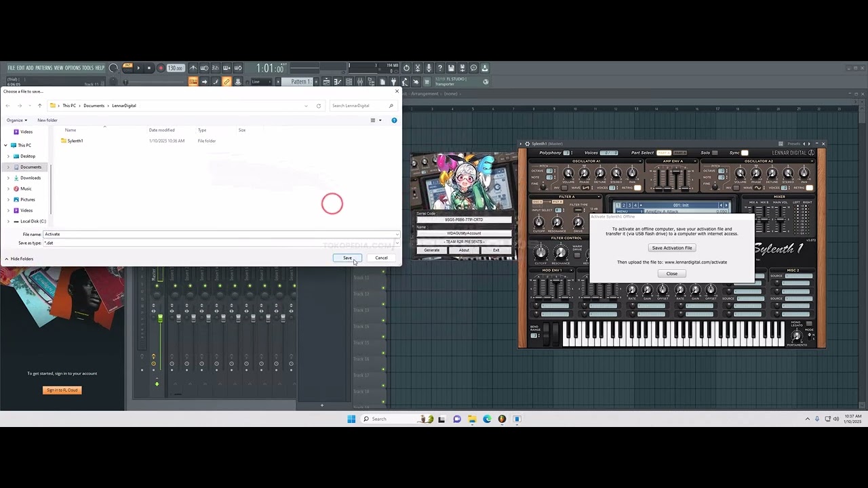Open the Line snap dropdown

click(261, 81)
